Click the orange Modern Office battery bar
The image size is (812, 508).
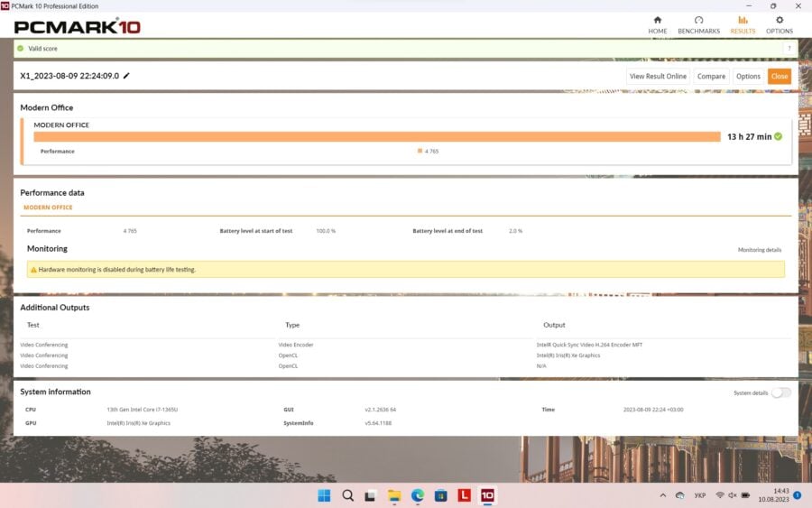[377, 137]
